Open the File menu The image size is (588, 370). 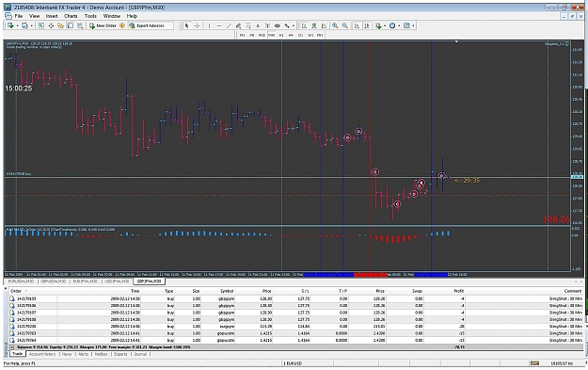point(19,16)
